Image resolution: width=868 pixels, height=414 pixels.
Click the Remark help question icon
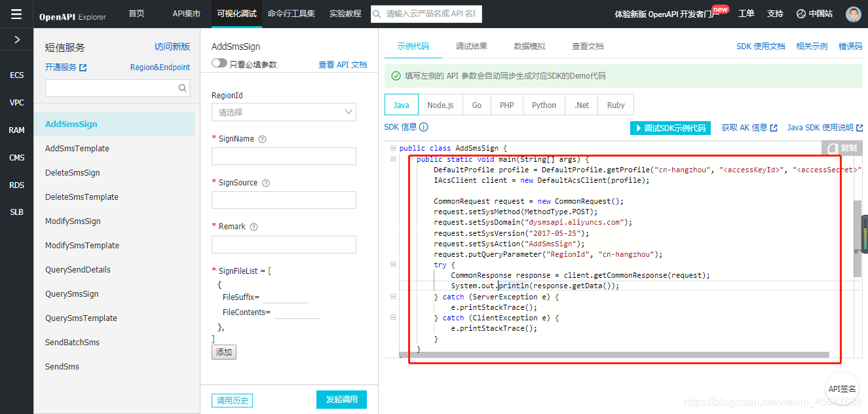coord(254,227)
